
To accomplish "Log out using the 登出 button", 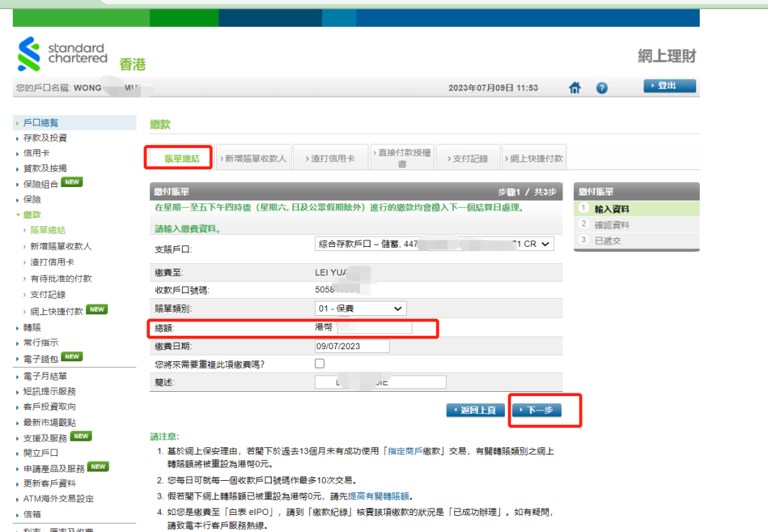I will 669,85.
